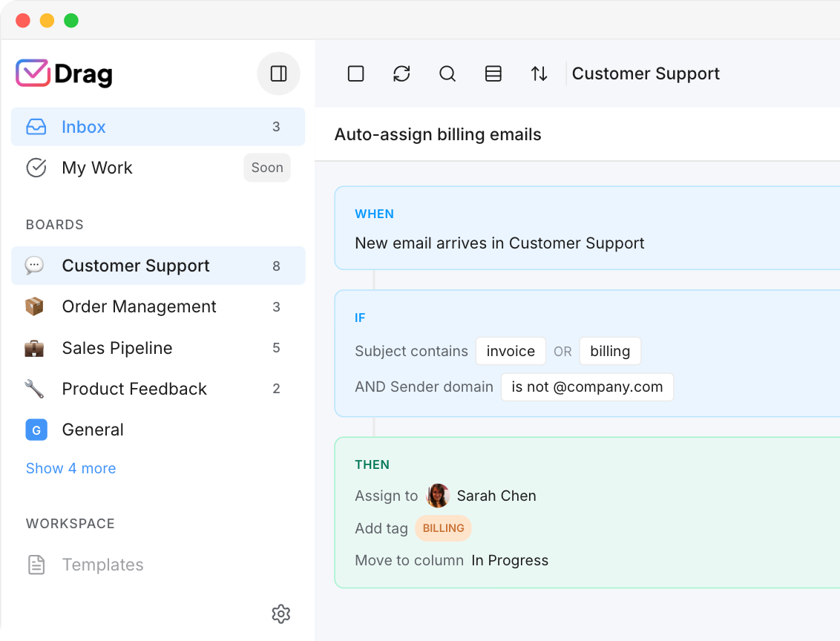
Task: Open the Order Management board
Action: (x=158, y=306)
